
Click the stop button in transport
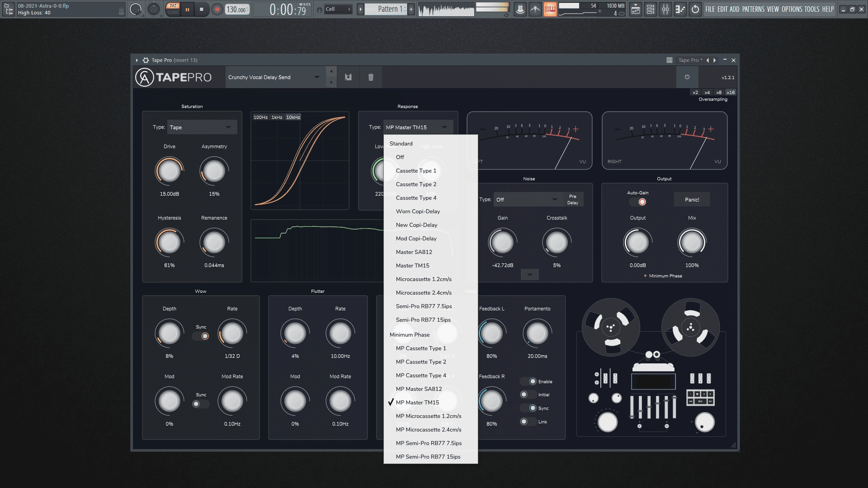point(202,9)
